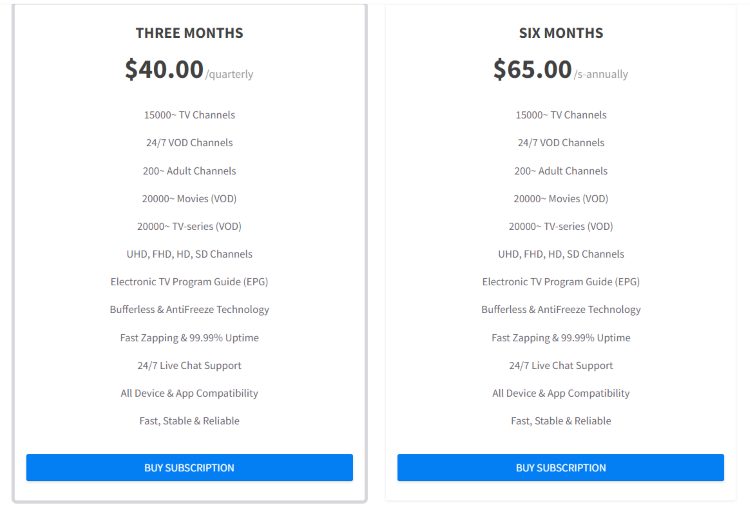750x505 pixels.
Task: Click Bufferless & AntiFreeze Technology in Six Months plan
Action: 561,309
